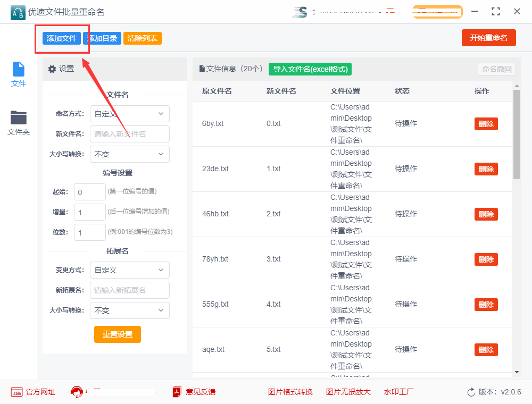Open extension 大小写转换 dropdown
Screen dimensions: 532x404
point(130,310)
